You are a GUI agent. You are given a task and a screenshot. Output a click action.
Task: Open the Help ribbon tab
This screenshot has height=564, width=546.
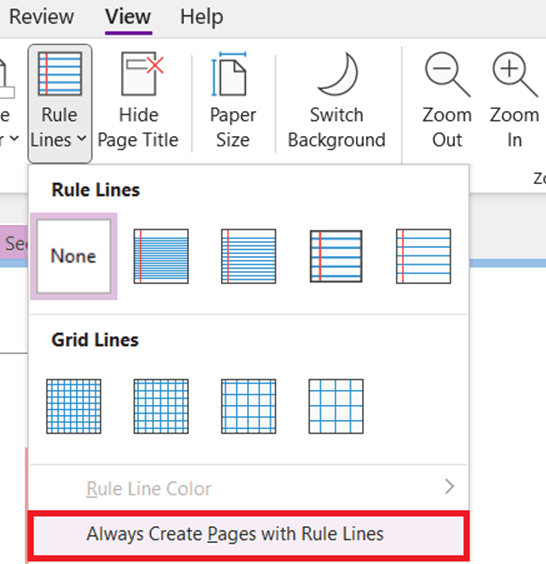click(x=201, y=17)
